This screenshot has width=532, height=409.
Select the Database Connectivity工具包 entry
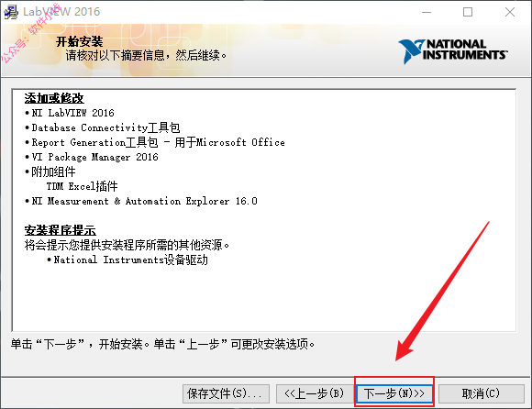click(x=105, y=127)
